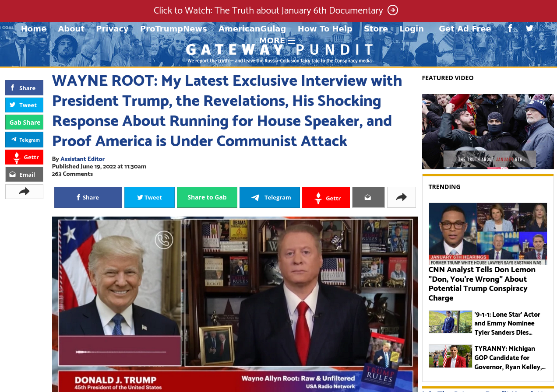Click the published date June 19, 2022
The width and height of the screenshot is (557, 392).
pos(99,166)
